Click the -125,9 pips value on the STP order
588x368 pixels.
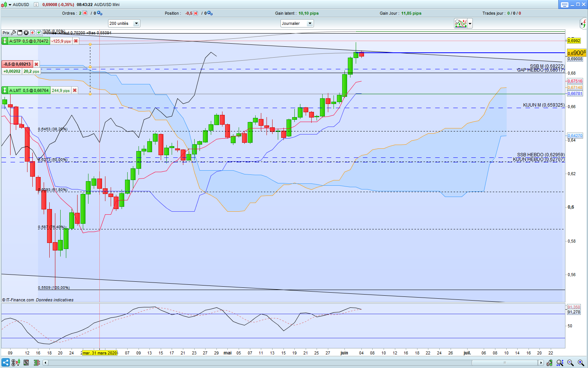pyautogui.click(x=61, y=41)
